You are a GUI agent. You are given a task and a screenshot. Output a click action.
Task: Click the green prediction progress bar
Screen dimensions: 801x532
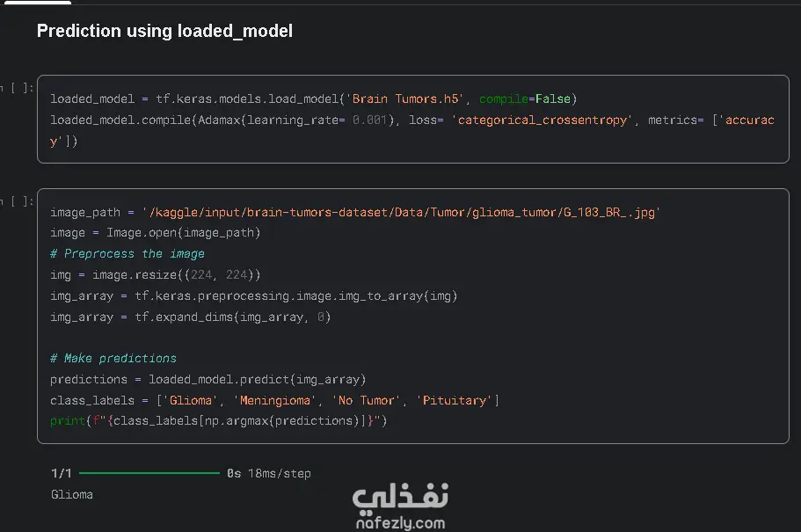click(149, 473)
